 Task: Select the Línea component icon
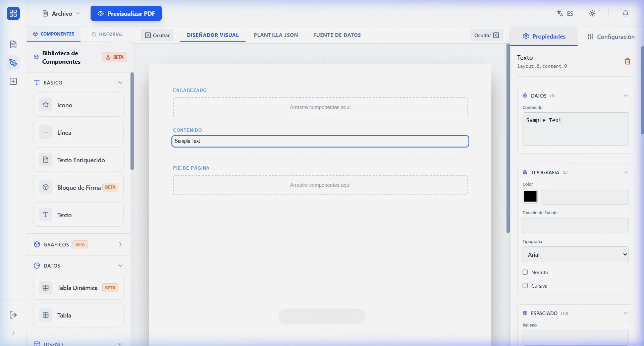tap(46, 132)
